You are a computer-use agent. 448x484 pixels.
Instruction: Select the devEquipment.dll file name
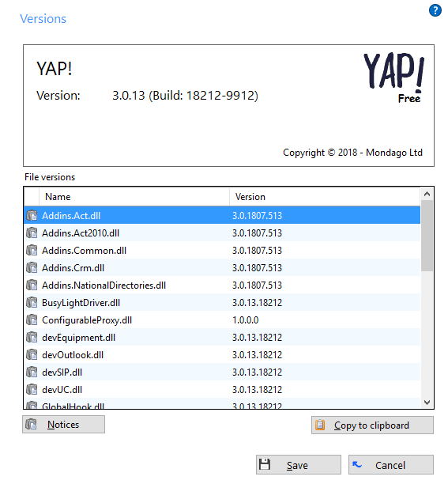(x=79, y=338)
